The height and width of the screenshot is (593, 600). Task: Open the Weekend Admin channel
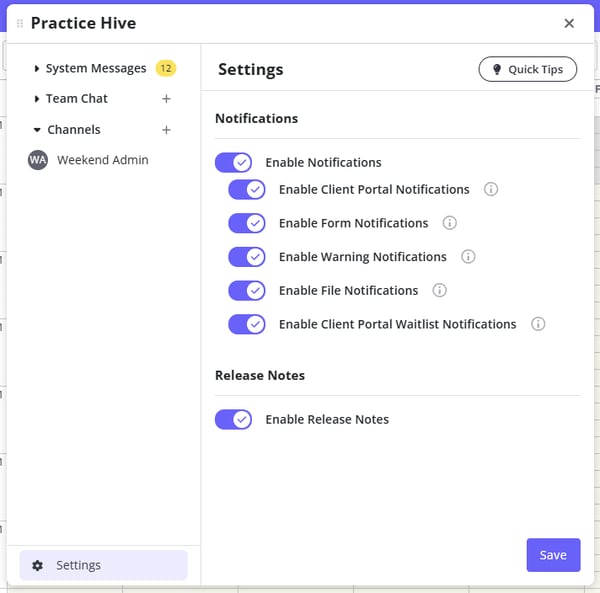(x=102, y=160)
